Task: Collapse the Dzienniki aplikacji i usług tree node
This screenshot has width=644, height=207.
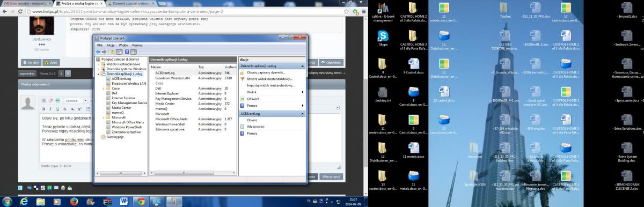Action: (99, 73)
